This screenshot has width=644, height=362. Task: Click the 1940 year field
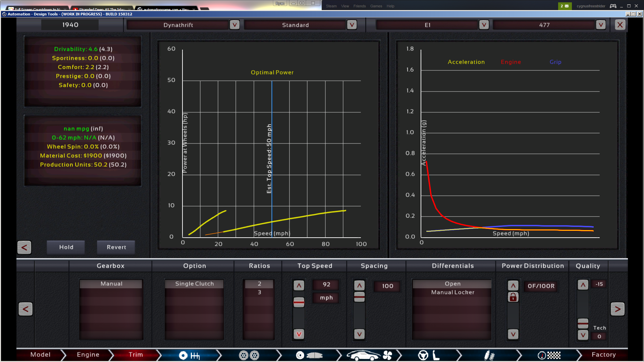click(70, 25)
